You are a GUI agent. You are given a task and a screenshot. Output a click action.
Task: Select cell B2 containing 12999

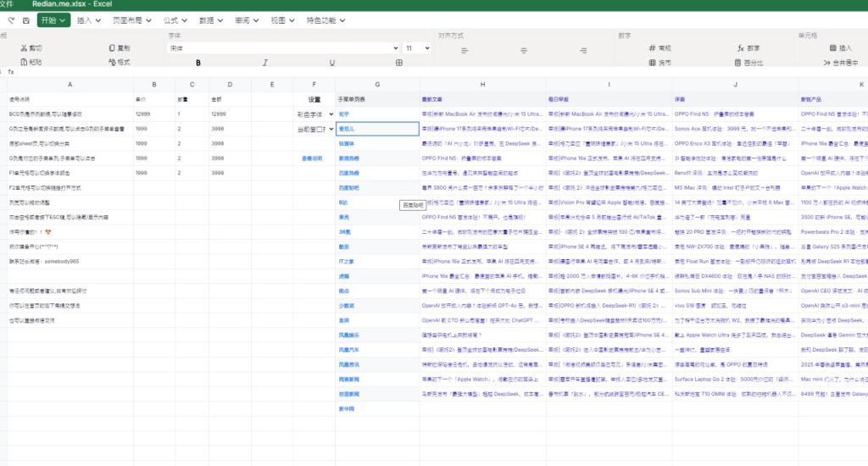pos(154,114)
